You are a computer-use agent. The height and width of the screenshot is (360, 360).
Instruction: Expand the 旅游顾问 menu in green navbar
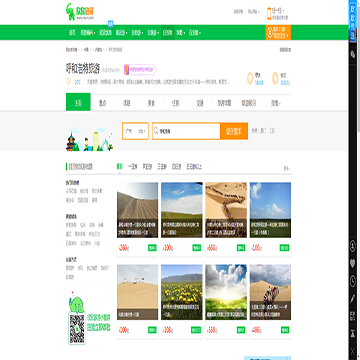88,33
